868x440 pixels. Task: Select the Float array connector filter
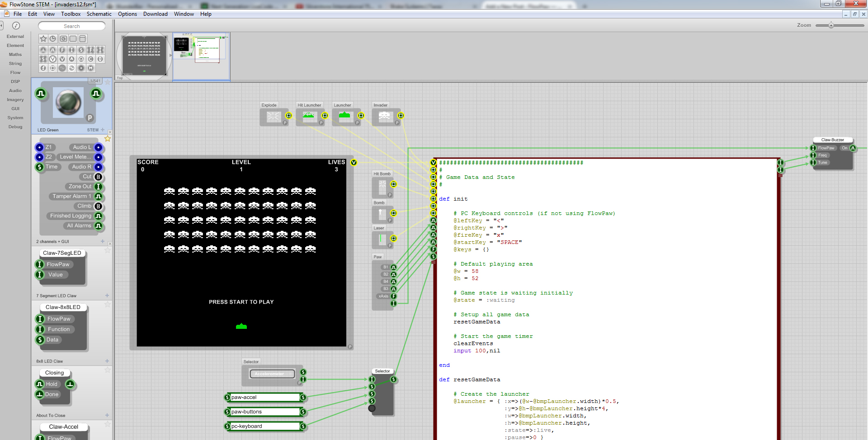click(x=91, y=50)
